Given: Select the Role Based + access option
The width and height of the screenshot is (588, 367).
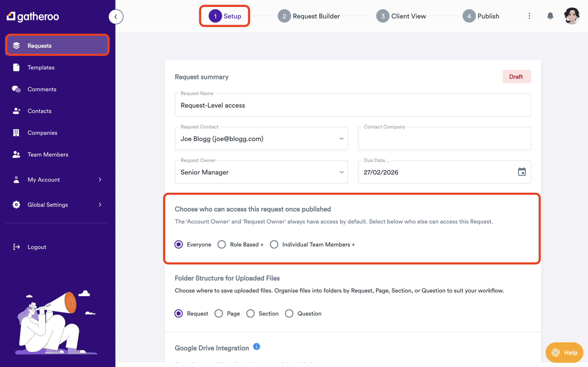Looking at the screenshot, I should 221,245.
